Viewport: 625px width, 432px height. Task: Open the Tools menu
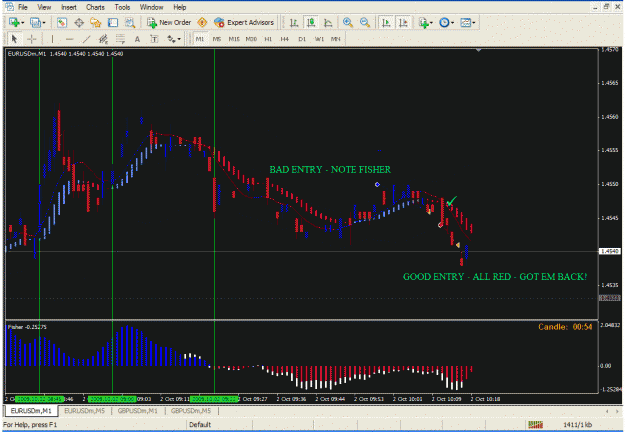(122, 7)
